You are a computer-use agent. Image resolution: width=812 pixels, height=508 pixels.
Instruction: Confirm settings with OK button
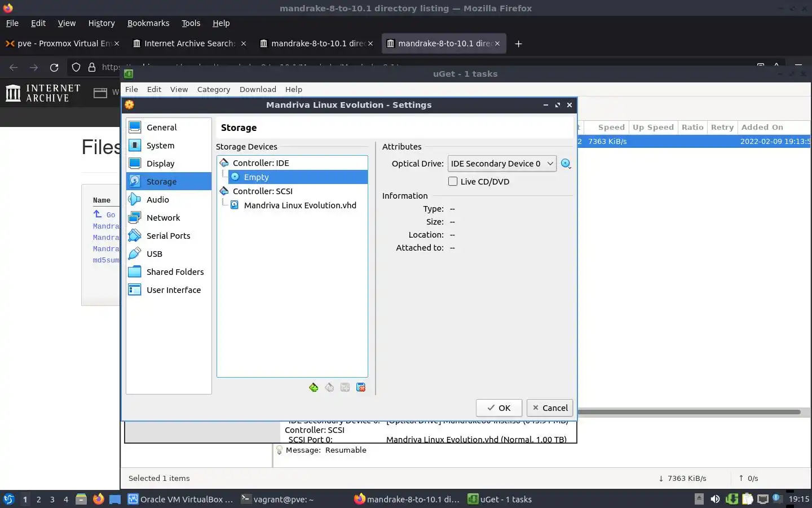(x=499, y=408)
